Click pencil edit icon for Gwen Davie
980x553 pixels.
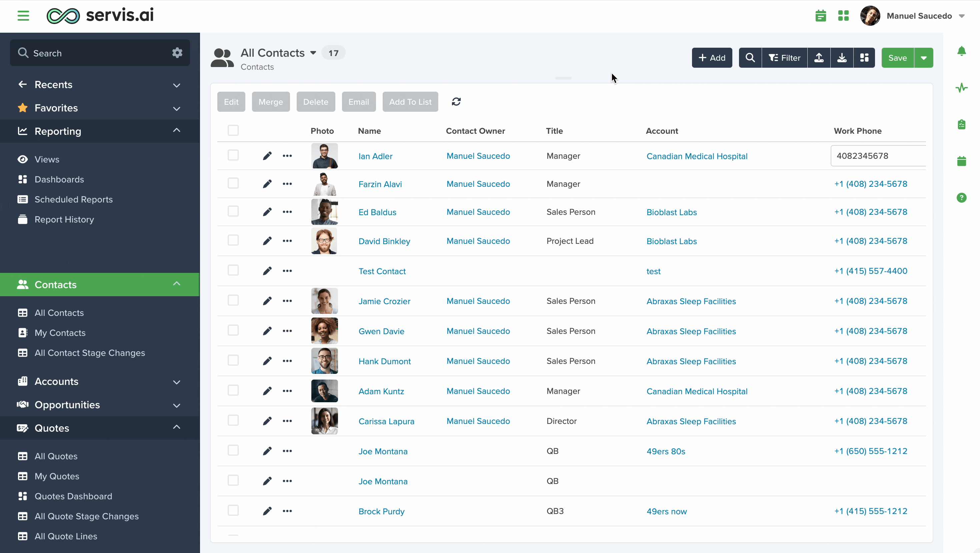pyautogui.click(x=267, y=331)
